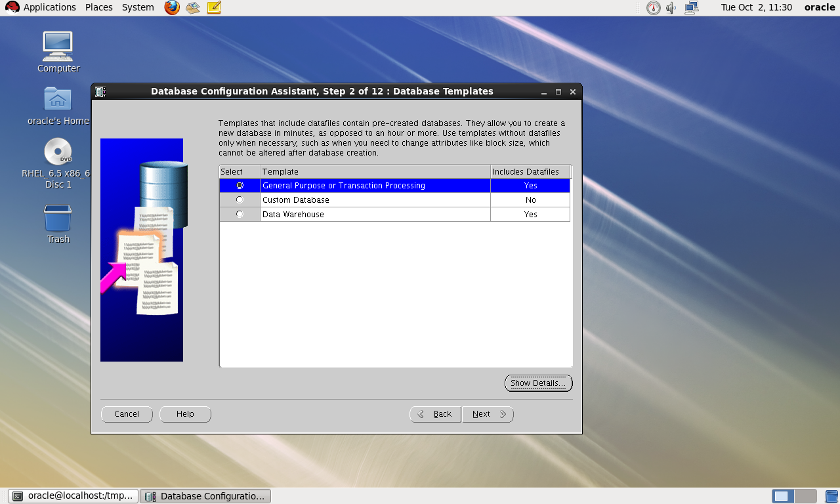Screen dimensions: 840x504
Task: Click the date and time clock
Action: pos(756,7)
